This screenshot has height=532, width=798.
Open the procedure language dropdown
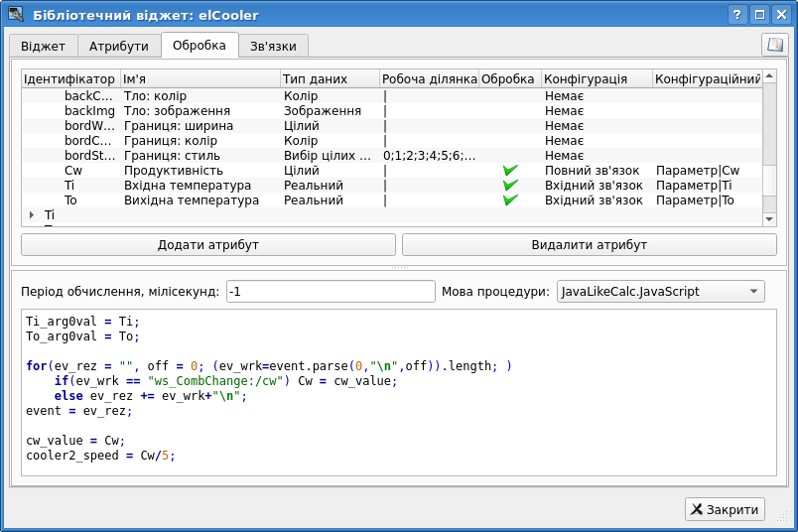661,292
